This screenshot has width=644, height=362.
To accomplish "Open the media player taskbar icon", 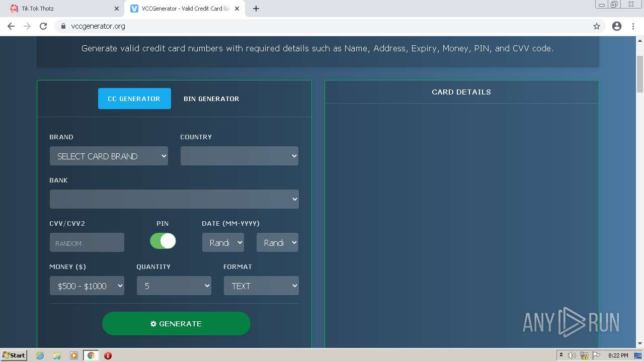I will click(x=73, y=355).
